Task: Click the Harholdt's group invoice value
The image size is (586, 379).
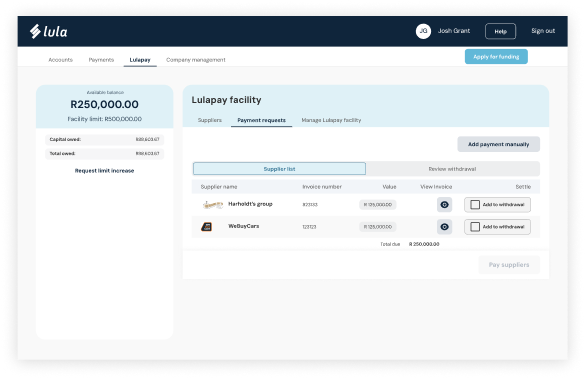Action: (378, 204)
